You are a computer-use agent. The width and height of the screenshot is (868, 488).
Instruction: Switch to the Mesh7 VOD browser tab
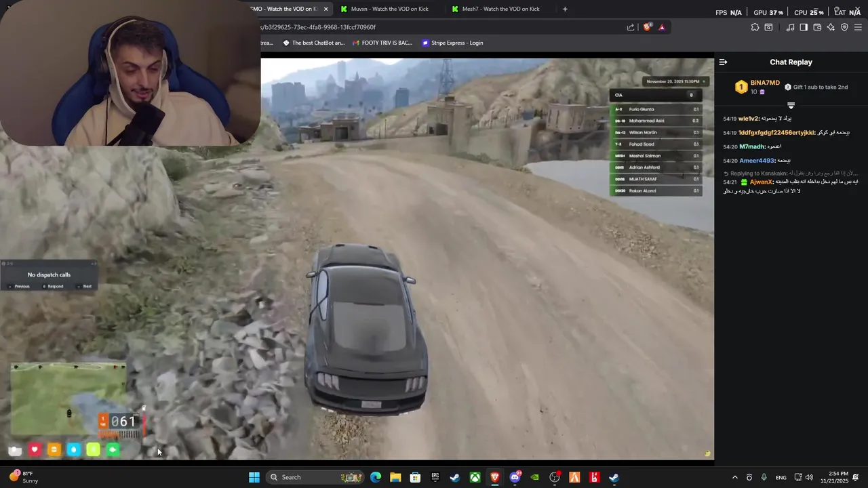click(x=500, y=9)
